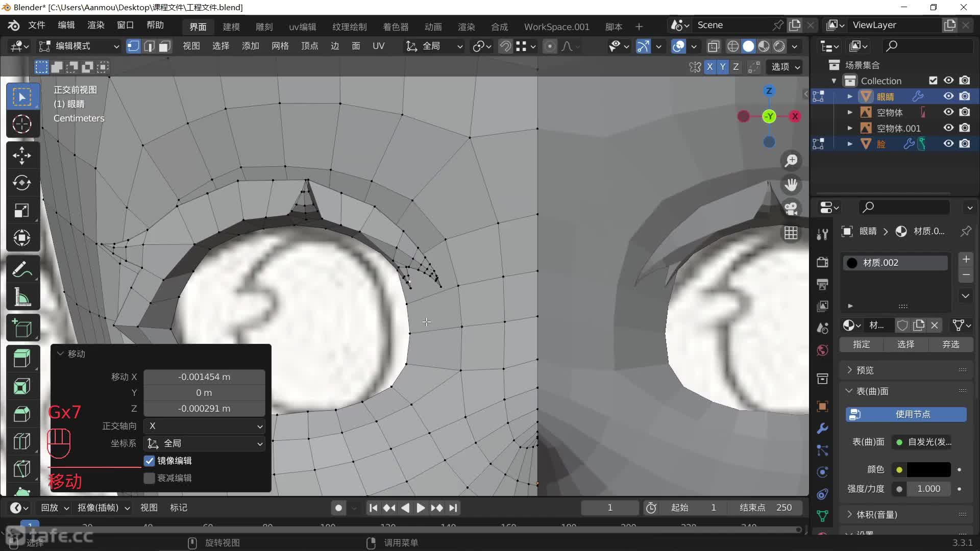Open the 编辑模式 mode dropdown
The image size is (980, 551).
pyautogui.click(x=80, y=46)
